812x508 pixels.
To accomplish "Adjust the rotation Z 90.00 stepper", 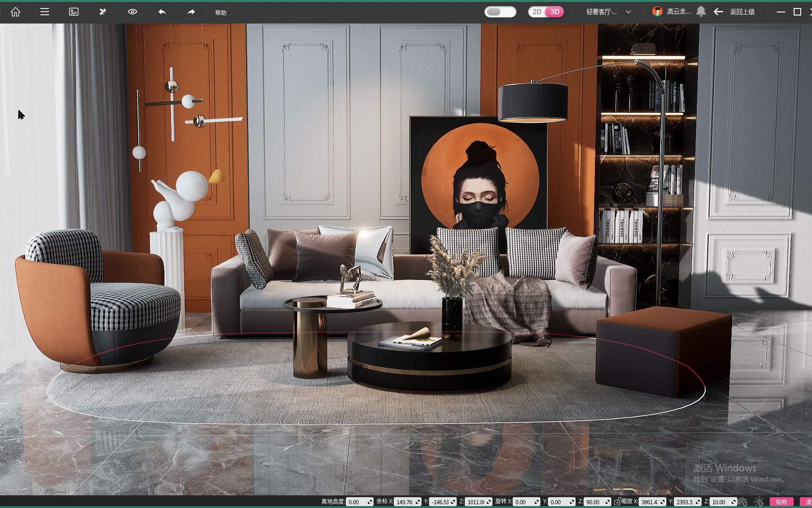I will [x=608, y=502].
